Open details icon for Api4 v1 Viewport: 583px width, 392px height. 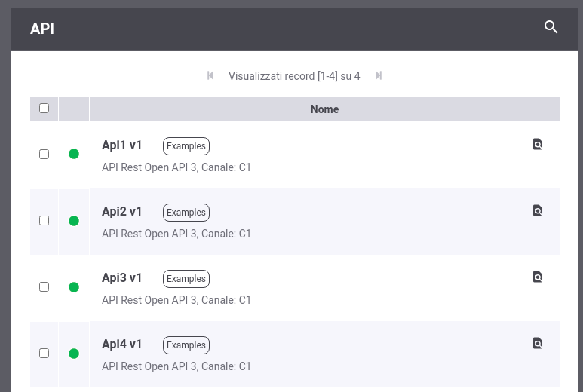click(538, 343)
